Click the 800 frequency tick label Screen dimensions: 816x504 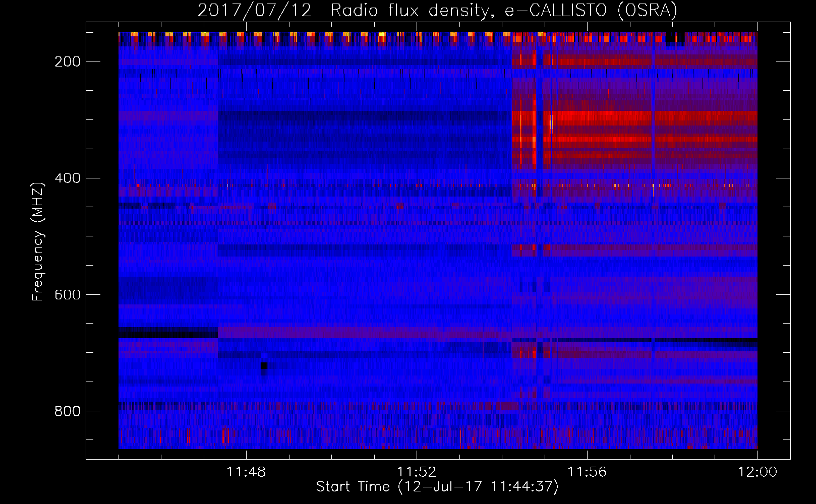(x=68, y=411)
